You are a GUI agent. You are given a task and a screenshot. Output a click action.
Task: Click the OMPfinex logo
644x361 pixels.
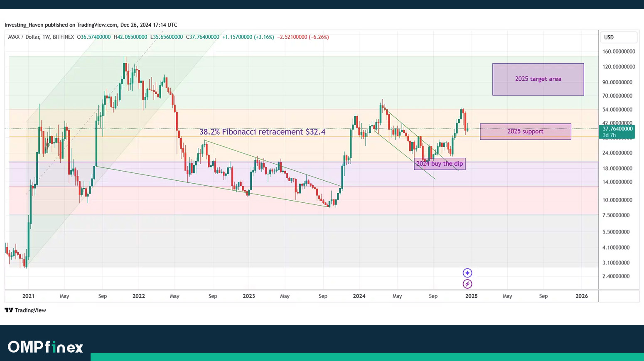pyautogui.click(x=45, y=347)
